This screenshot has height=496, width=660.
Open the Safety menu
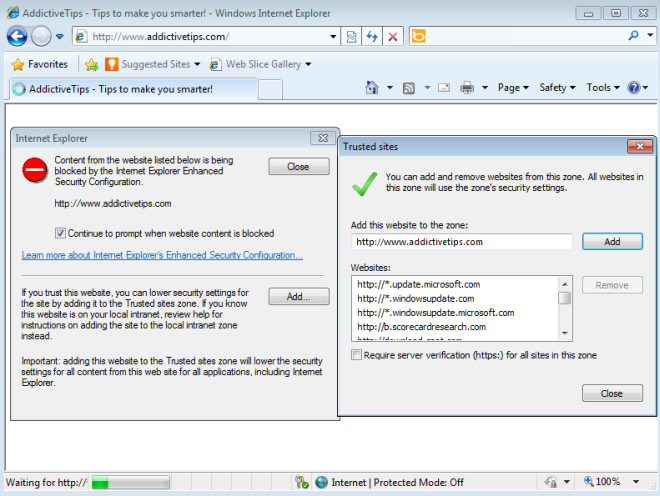(x=557, y=88)
